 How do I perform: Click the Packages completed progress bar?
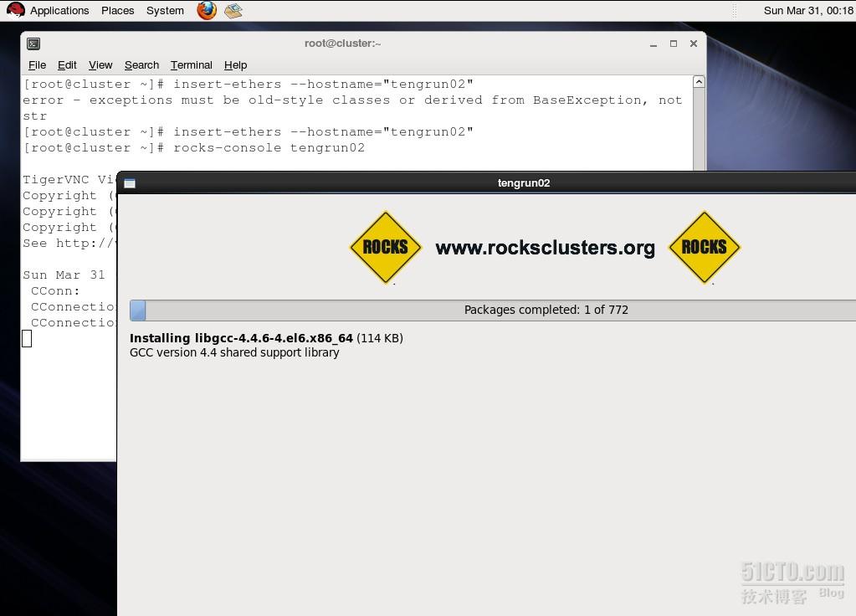tap(492, 310)
